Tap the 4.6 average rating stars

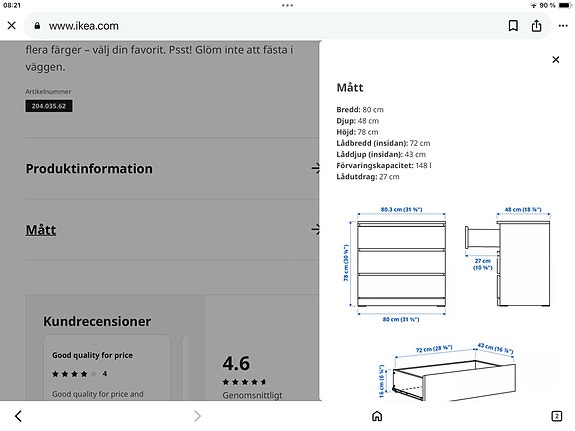244,382
